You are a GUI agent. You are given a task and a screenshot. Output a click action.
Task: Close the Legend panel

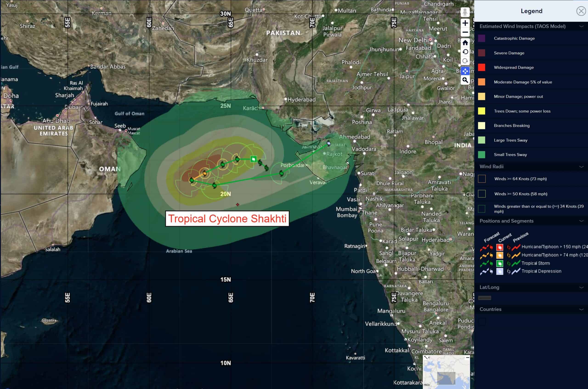581,11
